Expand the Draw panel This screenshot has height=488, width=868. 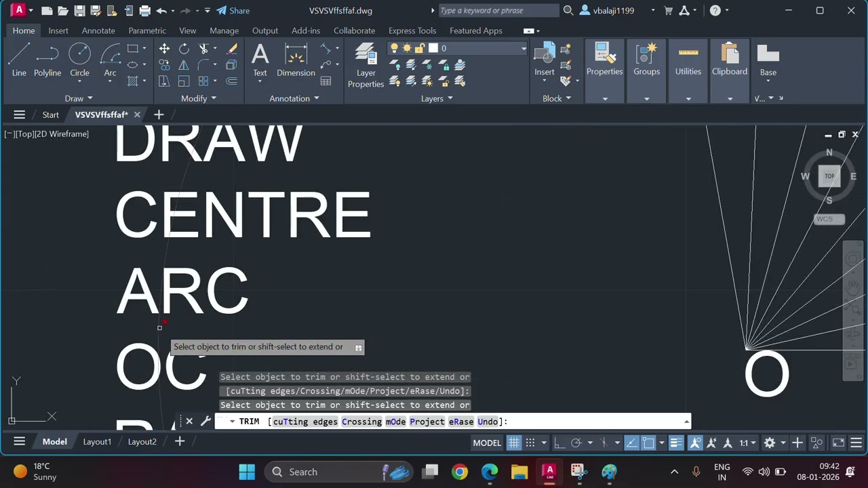click(79, 98)
